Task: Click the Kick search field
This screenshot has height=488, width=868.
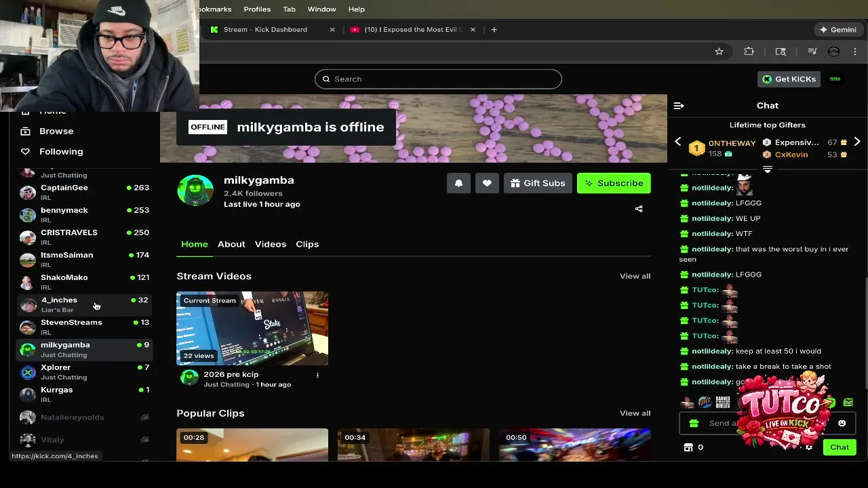Action: tap(438, 79)
